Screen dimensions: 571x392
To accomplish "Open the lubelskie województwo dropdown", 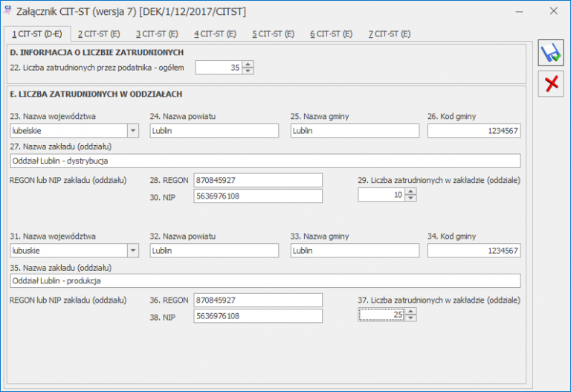I will point(133,131).
